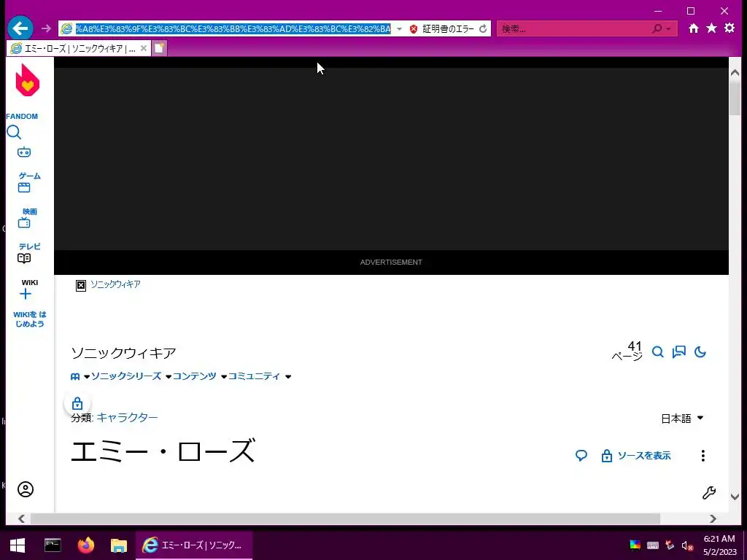Open the 映画 sidebar link

click(29, 211)
